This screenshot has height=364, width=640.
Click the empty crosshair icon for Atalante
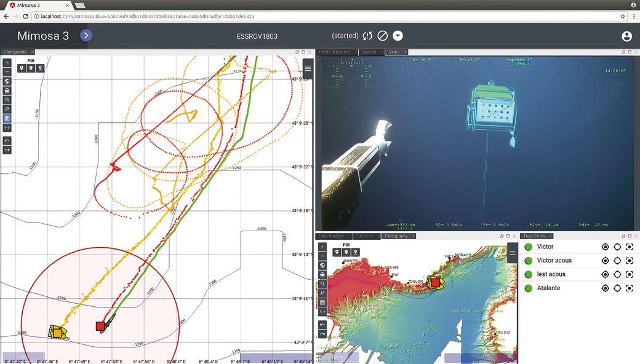pos(617,288)
